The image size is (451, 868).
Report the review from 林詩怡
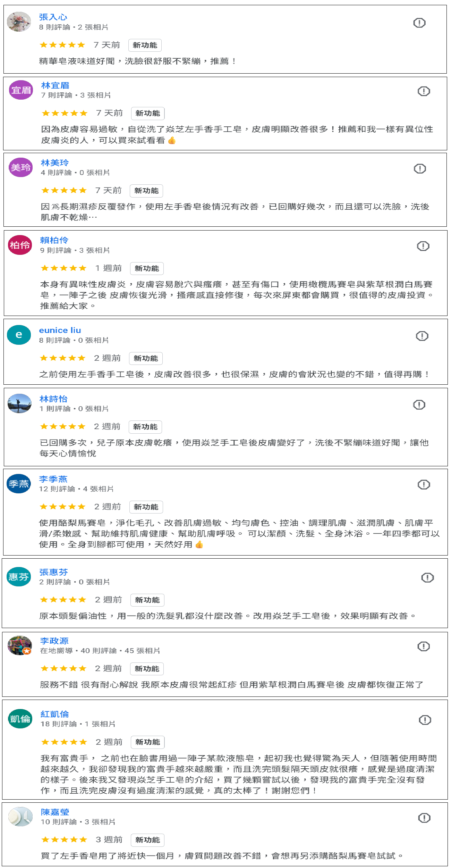point(419,405)
